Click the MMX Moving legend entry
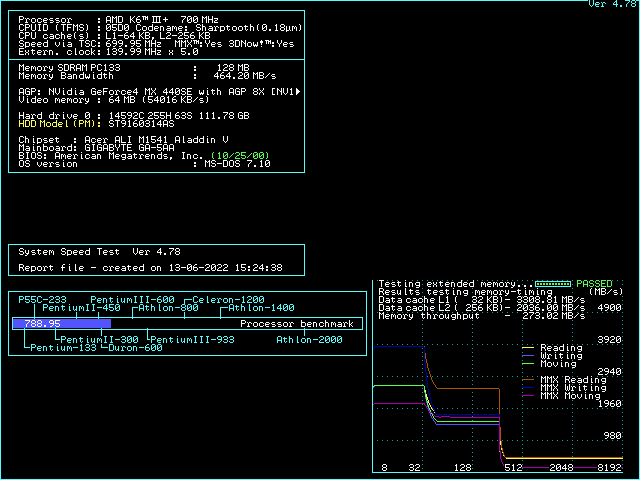This screenshot has width=640, height=480. (569, 396)
